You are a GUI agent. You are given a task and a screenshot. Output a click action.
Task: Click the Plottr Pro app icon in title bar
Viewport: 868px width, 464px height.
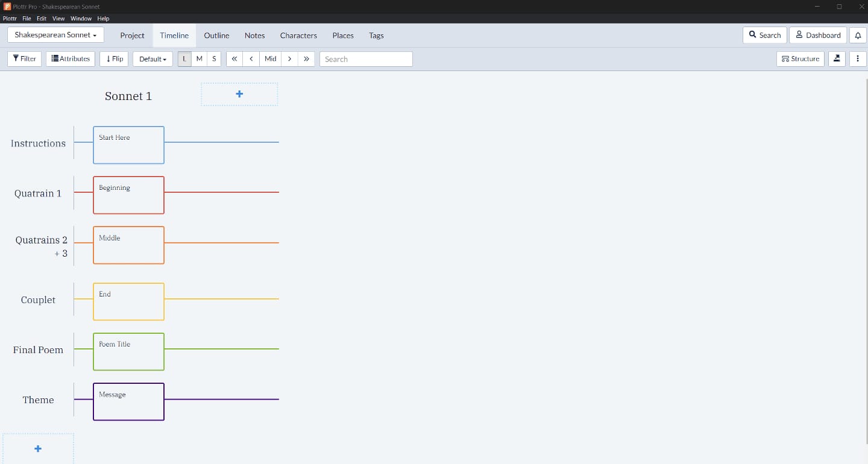coord(7,7)
